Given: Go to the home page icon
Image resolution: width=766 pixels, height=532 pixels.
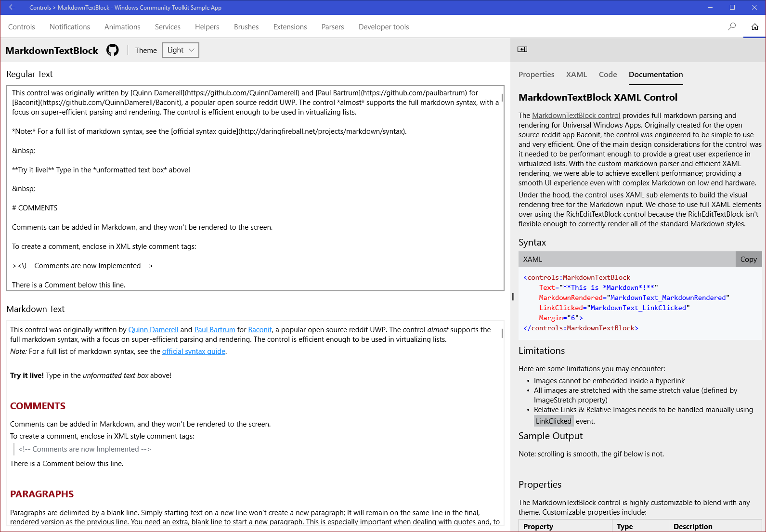Looking at the screenshot, I should pos(755,26).
